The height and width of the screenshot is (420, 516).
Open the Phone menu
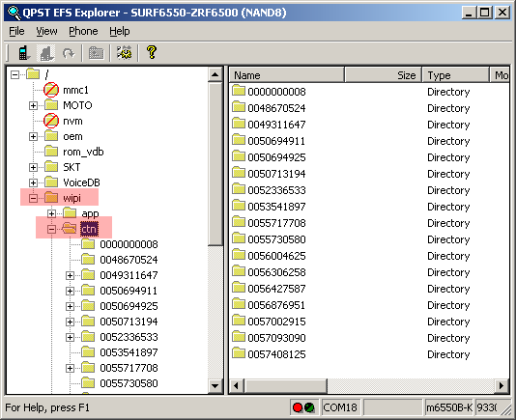pyautogui.click(x=83, y=31)
